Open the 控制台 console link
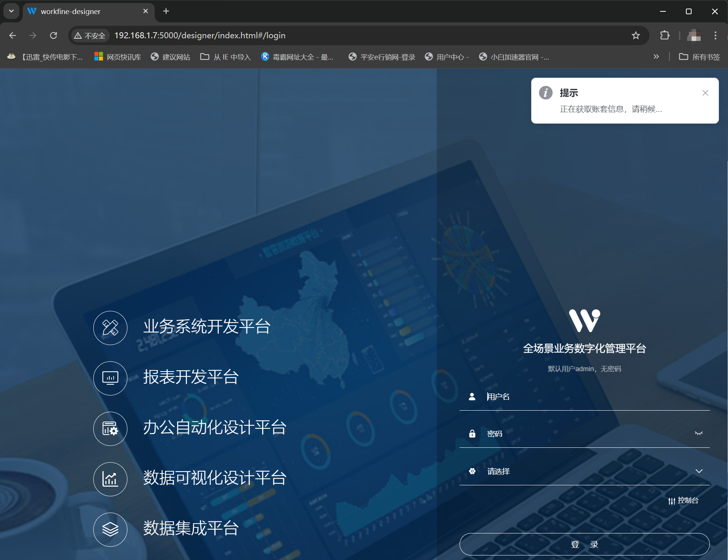 click(683, 500)
